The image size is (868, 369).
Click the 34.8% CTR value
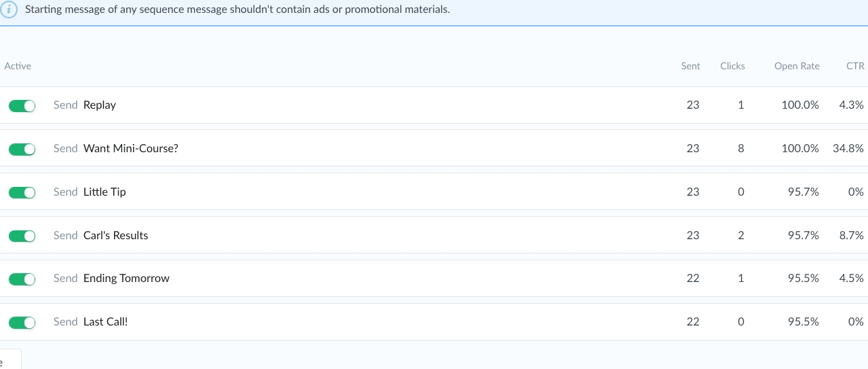point(848,148)
